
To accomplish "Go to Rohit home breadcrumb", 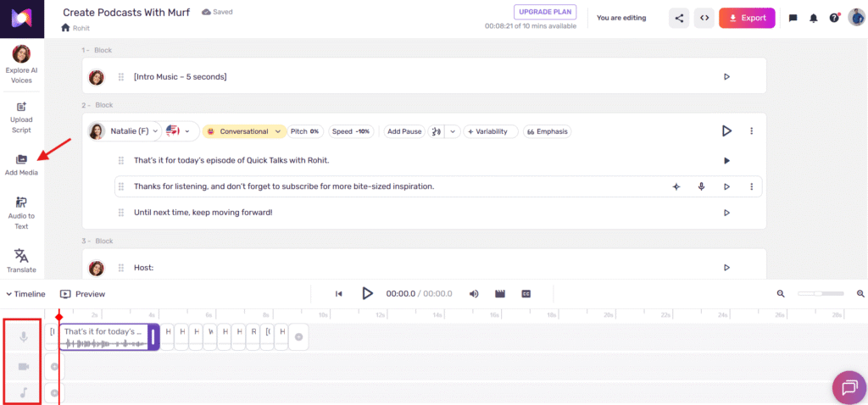I will click(75, 28).
